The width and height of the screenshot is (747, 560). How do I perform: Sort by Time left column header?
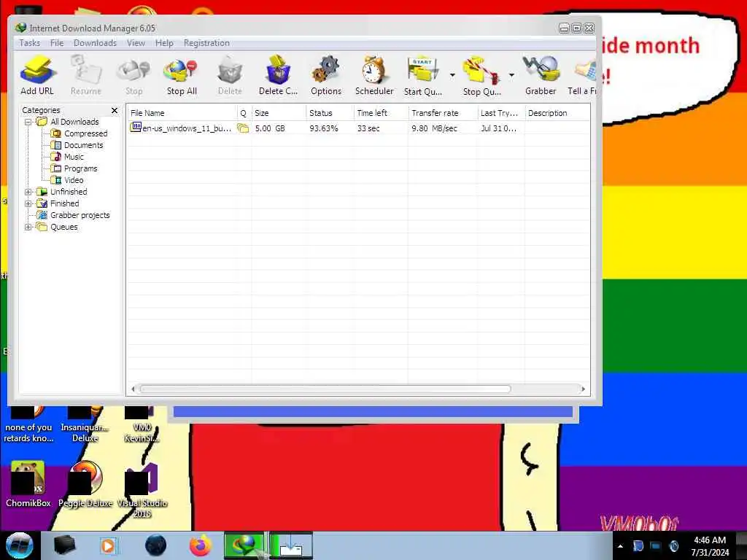381,113
